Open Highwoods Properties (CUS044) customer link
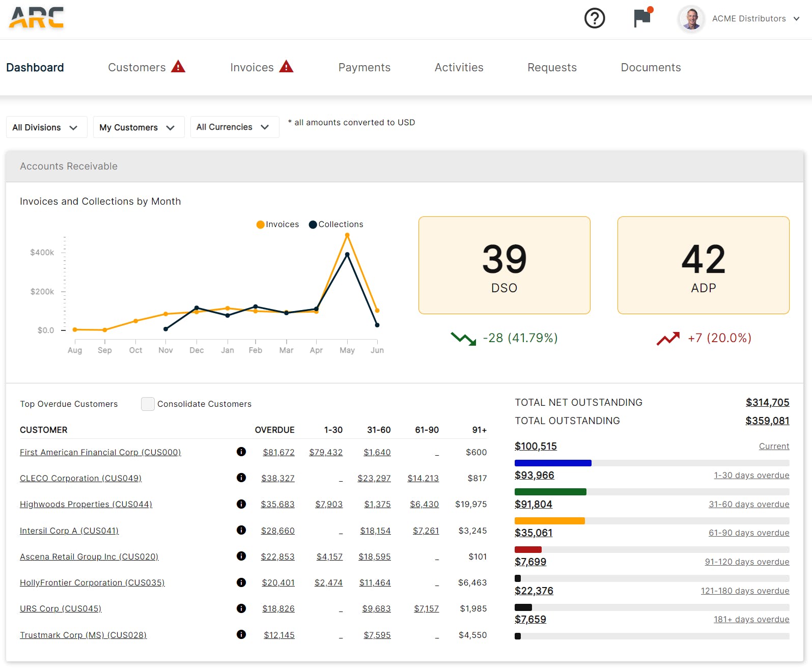The width and height of the screenshot is (812, 669). pos(86,504)
